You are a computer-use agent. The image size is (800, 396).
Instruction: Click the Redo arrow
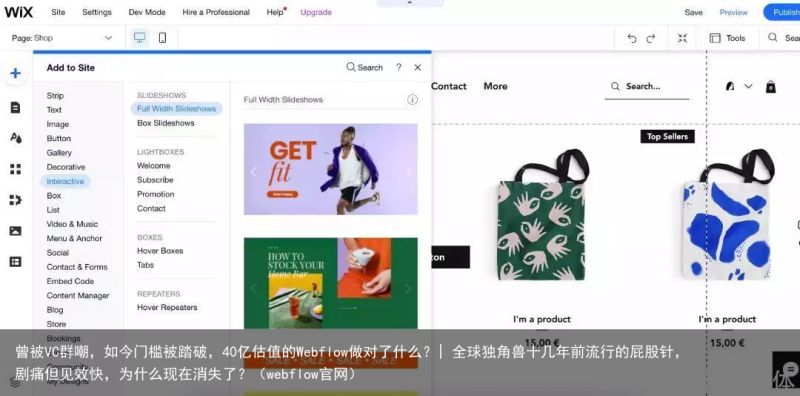pyautogui.click(x=651, y=38)
